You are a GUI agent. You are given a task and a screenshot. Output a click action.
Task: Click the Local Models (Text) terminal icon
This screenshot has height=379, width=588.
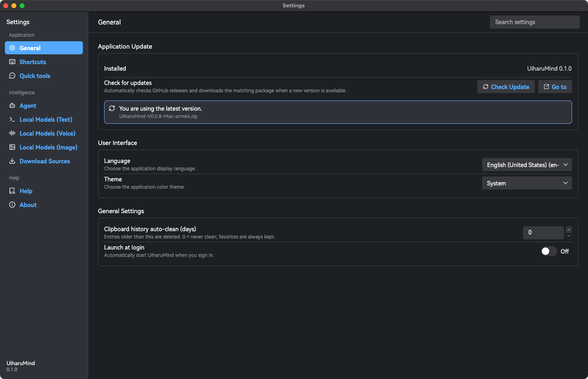[x=12, y=119]
